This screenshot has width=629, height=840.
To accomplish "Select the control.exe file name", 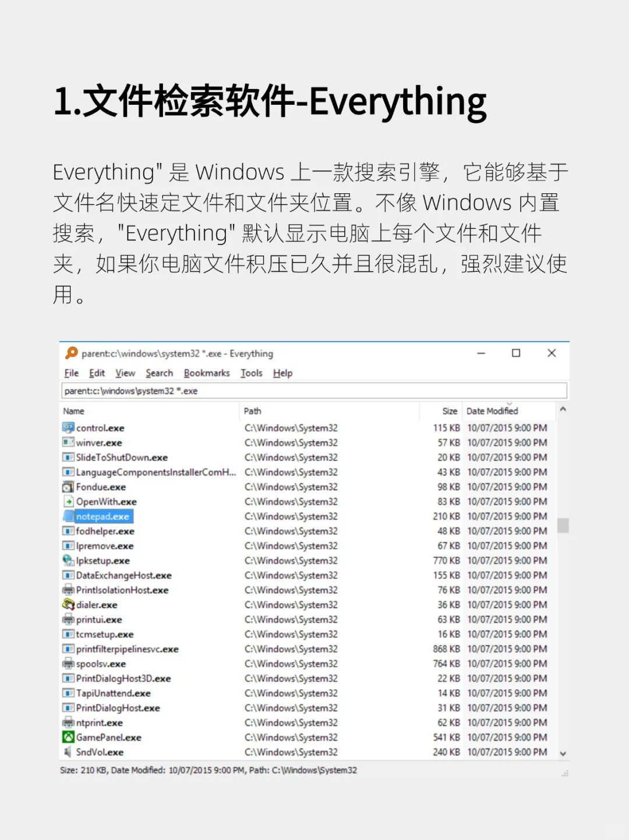I will point(100,428).
